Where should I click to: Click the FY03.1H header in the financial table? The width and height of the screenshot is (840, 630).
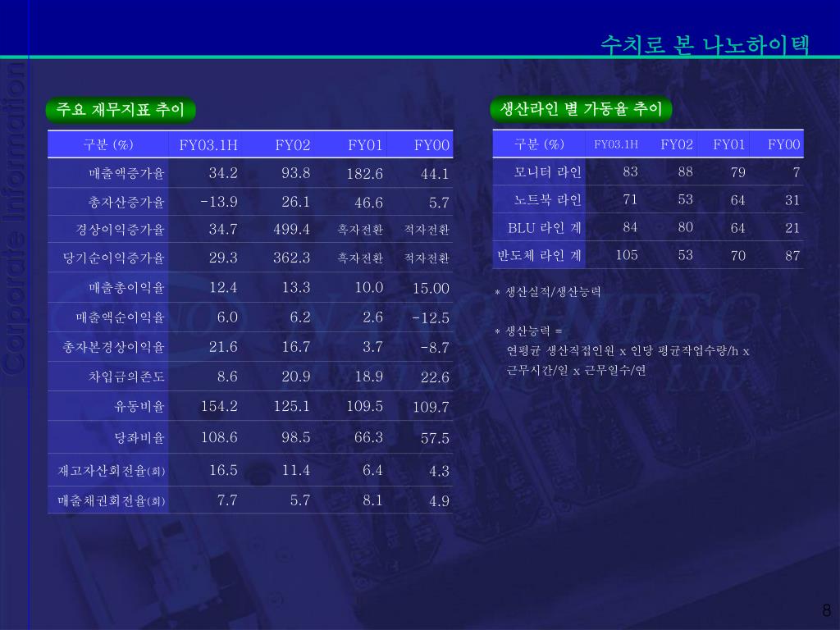point(208,145)
